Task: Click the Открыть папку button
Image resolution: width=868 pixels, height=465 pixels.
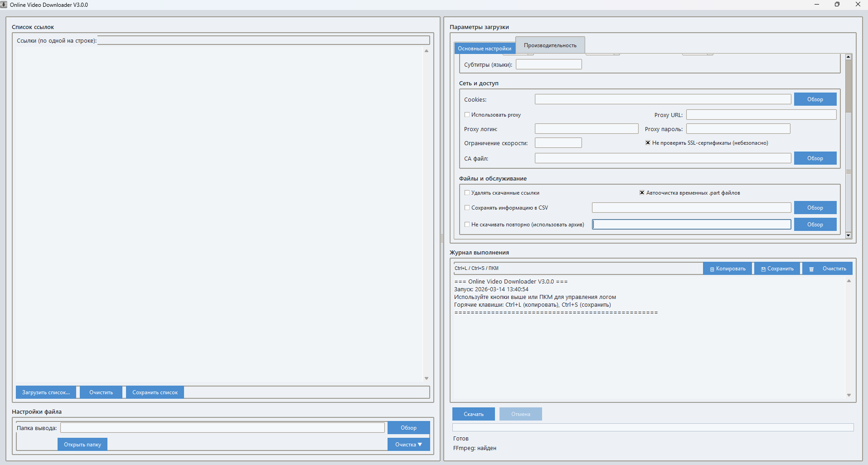Action: tap(82, 445)
